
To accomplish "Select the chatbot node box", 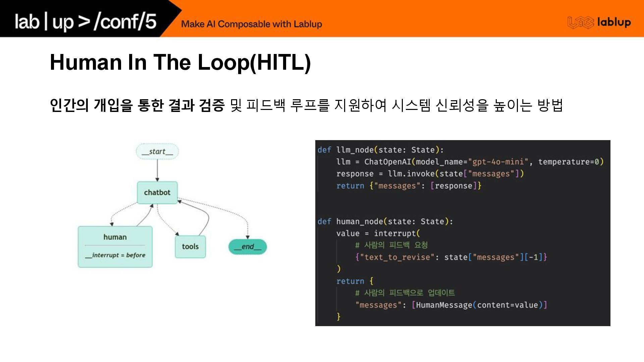I will [x=157, y=193].
